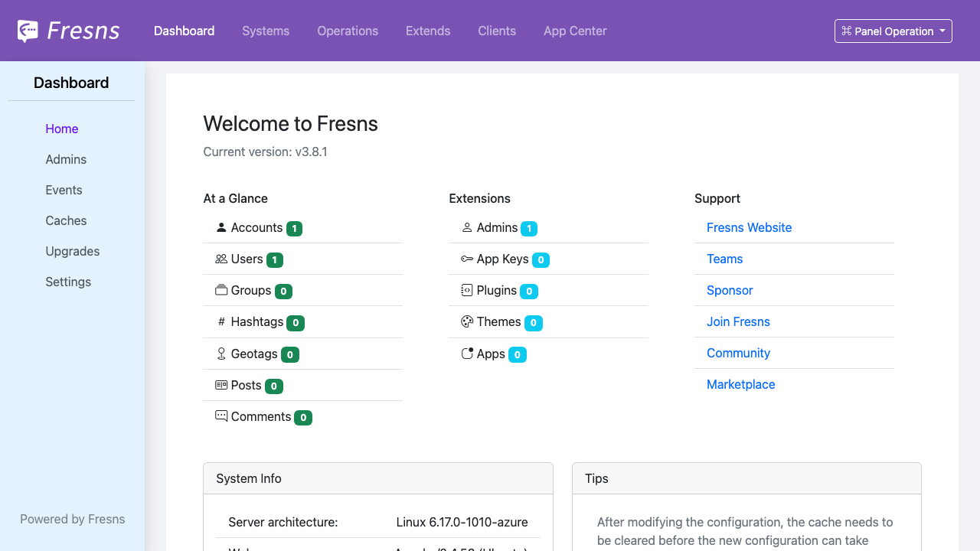This screenshot has height=551, width=980.
Task: Go to the Community link
Action: tap(738, 353)
